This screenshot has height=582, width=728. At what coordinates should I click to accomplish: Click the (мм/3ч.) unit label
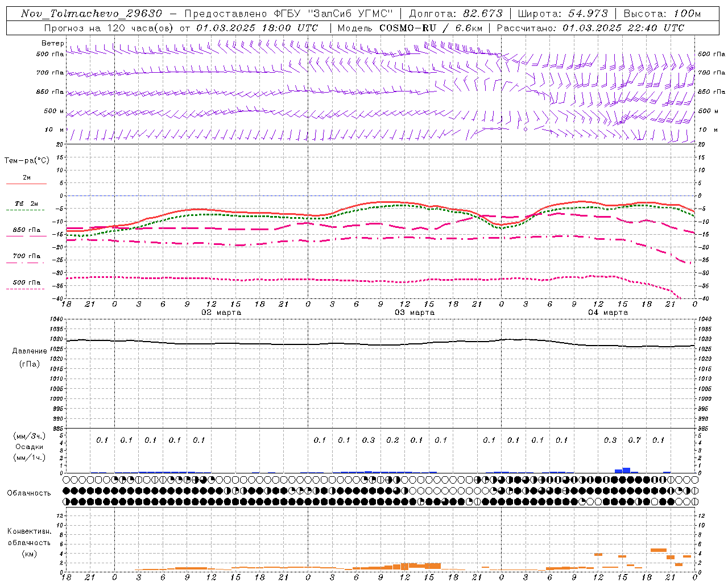[x=30, y=436]
